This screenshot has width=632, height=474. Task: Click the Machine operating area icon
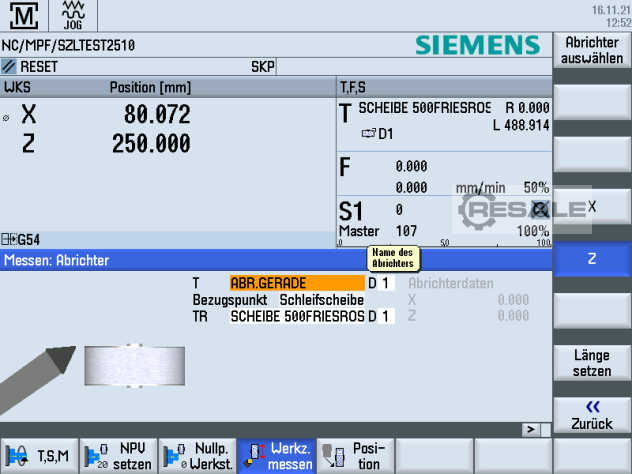(27, 17)
